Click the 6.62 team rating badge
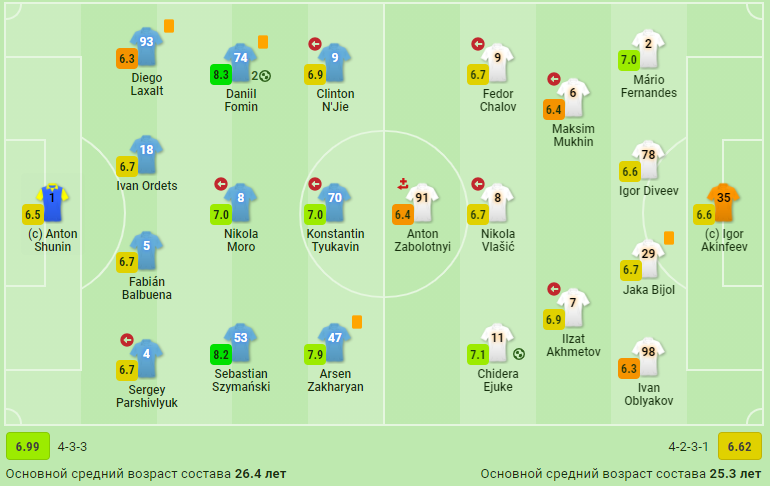The width and height of the screenshot is (770, 486). coord(740,446)
